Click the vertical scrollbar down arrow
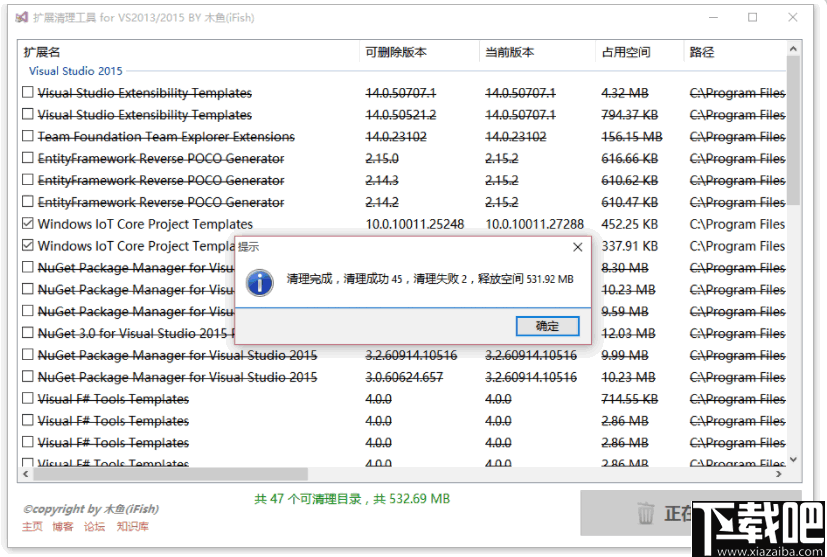827x557 pixels. pyautogui.click(x=793, y=459)
